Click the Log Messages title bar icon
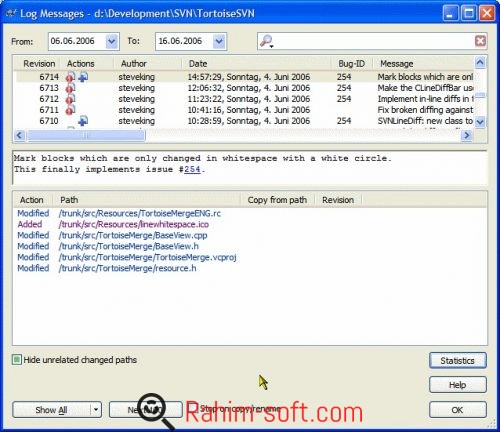 [x=11, y=14]
